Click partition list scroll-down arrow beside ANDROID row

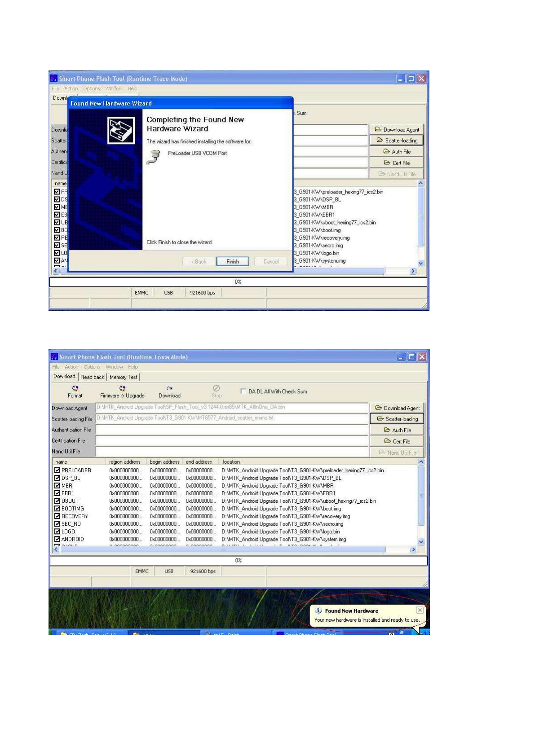pos(421,542)
